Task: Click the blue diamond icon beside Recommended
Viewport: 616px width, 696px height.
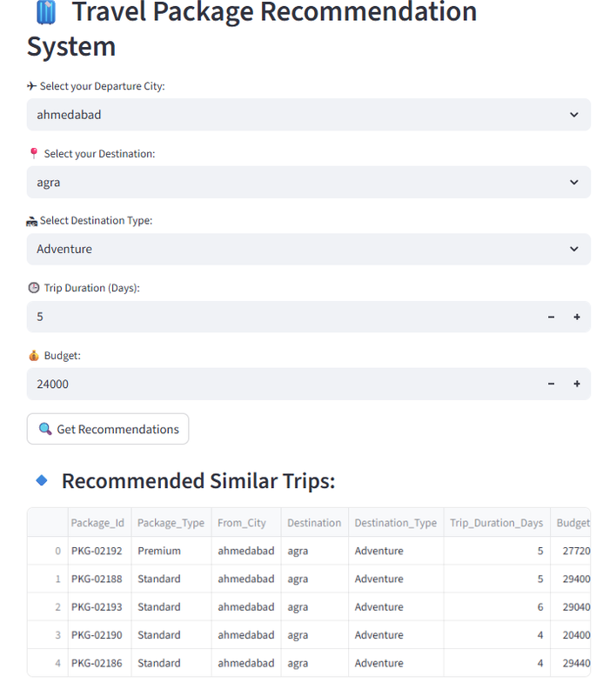Action: point(41,480)
